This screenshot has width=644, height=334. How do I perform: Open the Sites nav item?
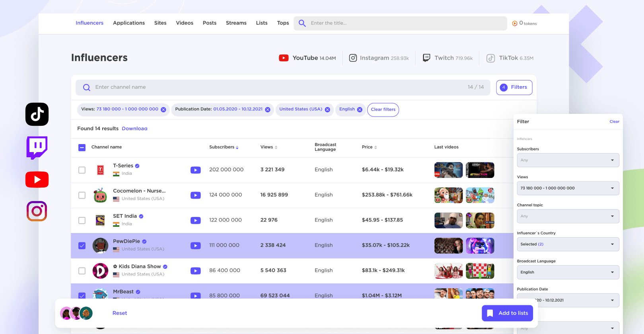point(160,23)
